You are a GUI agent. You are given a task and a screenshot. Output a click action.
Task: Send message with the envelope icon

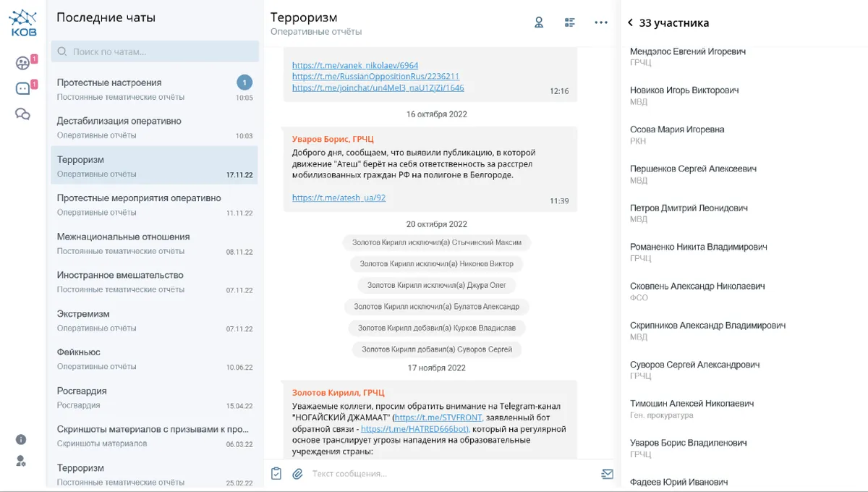606,474
